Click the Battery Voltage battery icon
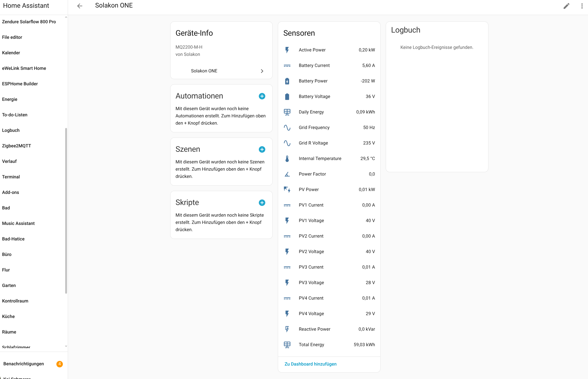Screen dimensions: 588x379 (x=287, y=97)
